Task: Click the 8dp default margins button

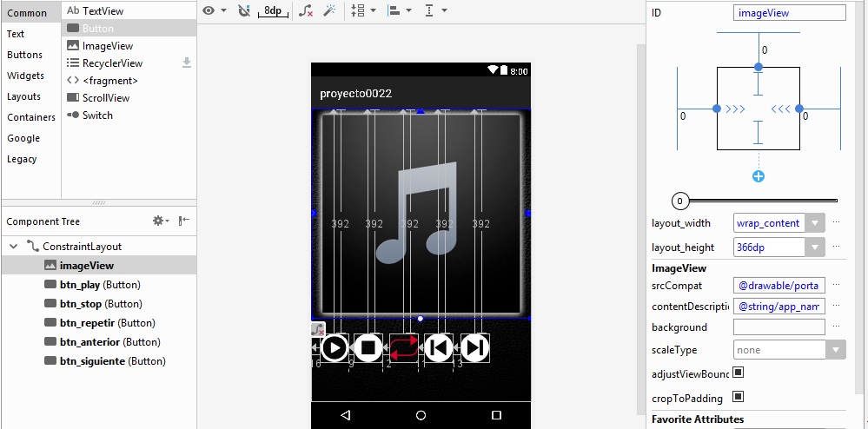Action: click(273, 11)
